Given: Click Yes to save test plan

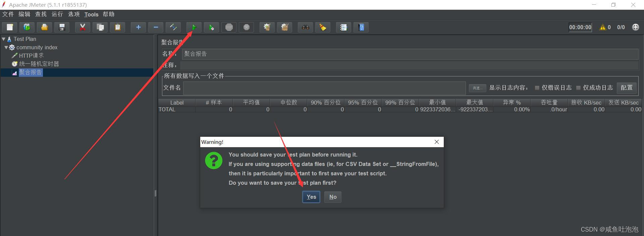Looking at the screenshot, I should pos(311,197).
